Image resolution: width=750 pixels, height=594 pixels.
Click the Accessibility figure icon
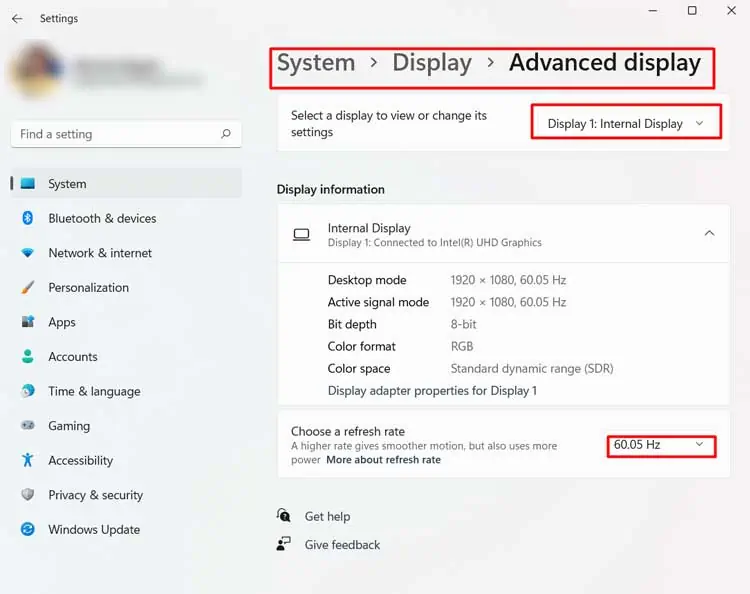(28, 460)
